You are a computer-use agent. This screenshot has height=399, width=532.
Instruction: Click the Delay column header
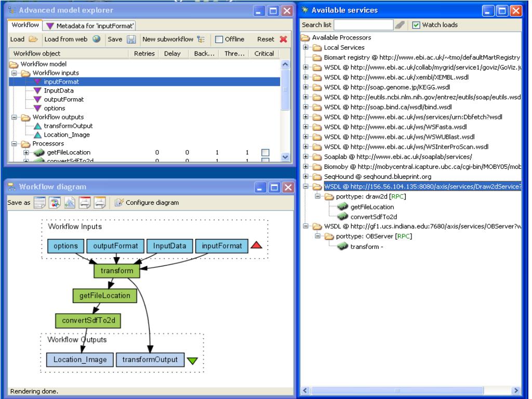point(172,54)
